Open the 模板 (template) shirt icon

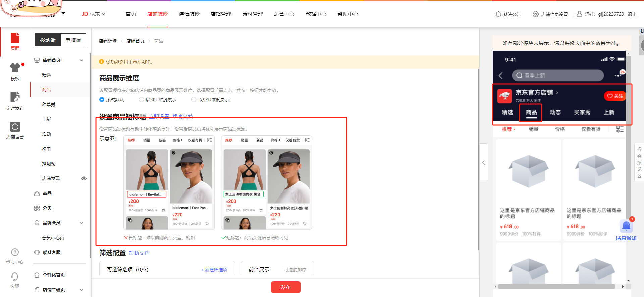tap(15, 68)
